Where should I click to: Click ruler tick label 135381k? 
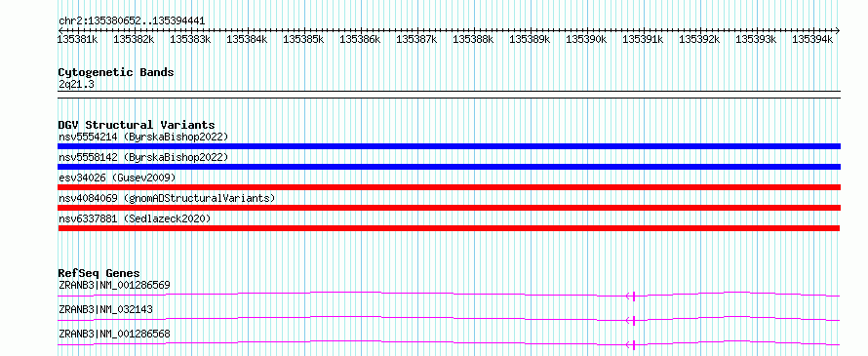point(78,39)
